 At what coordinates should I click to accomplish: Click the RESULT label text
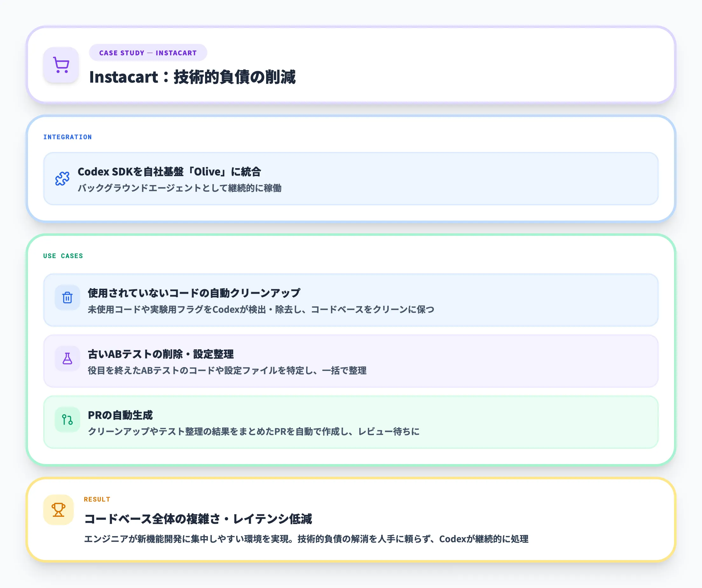pos(97,499)
